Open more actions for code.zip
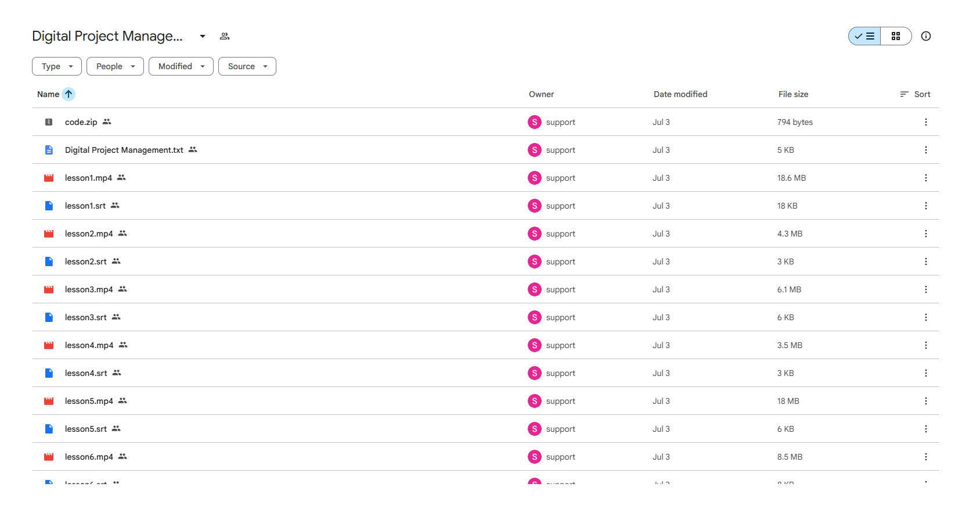 [926, 122]
